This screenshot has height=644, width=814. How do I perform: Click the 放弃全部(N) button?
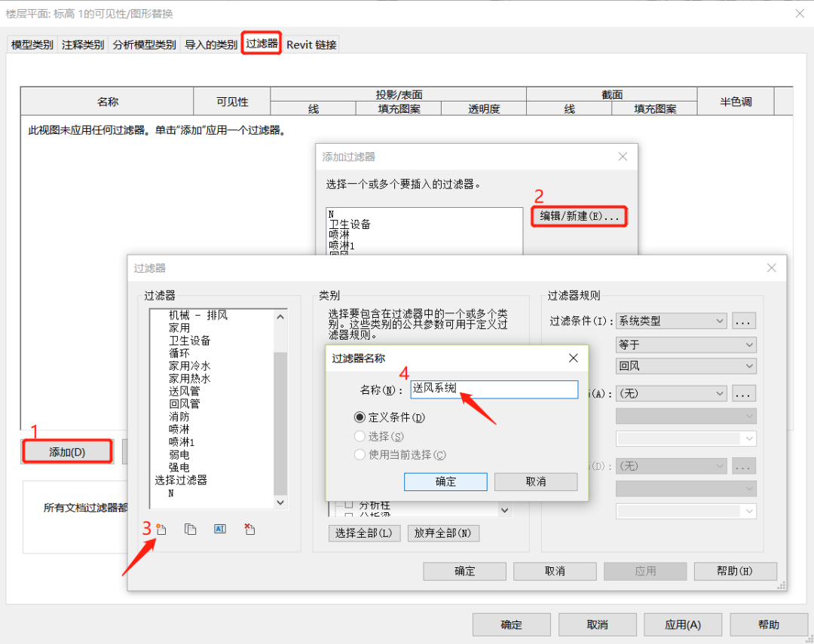click(443, 533)
